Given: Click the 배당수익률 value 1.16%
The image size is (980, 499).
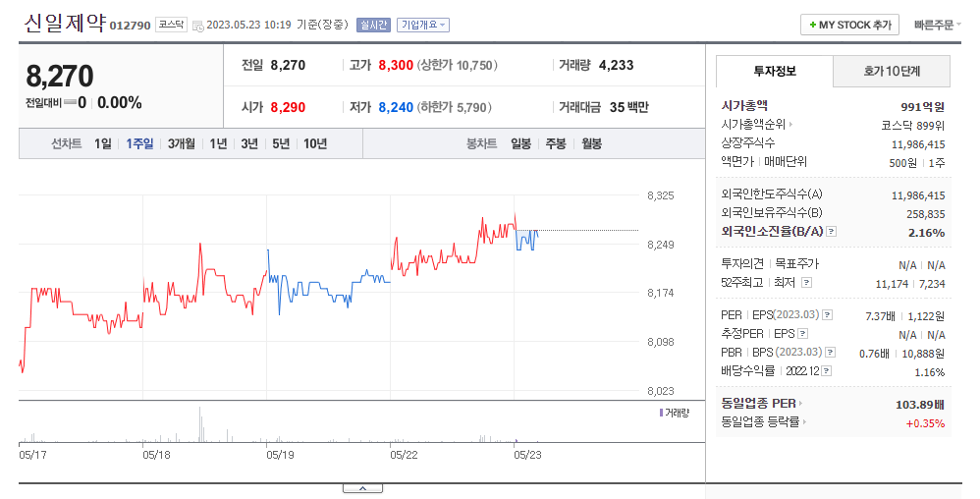Looking at the screenshot, I should pos(929,372).
